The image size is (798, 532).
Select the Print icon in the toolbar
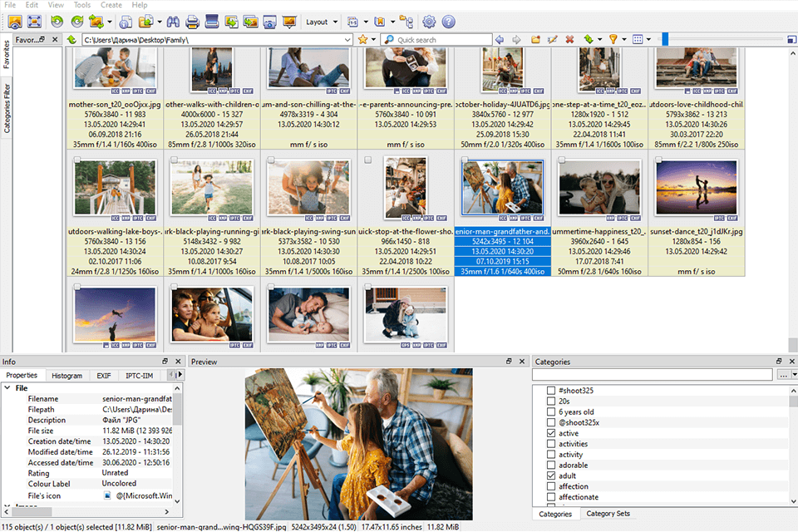(193, 22)
